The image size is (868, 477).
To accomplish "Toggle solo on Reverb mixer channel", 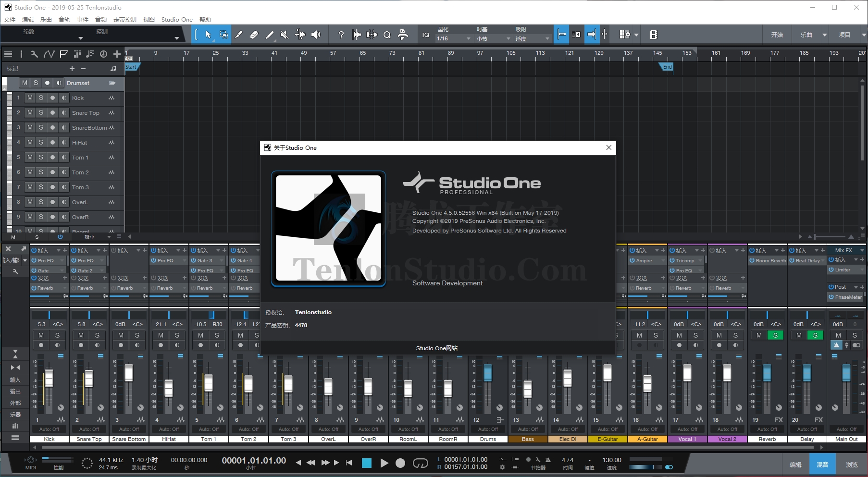I will [775, 335].
